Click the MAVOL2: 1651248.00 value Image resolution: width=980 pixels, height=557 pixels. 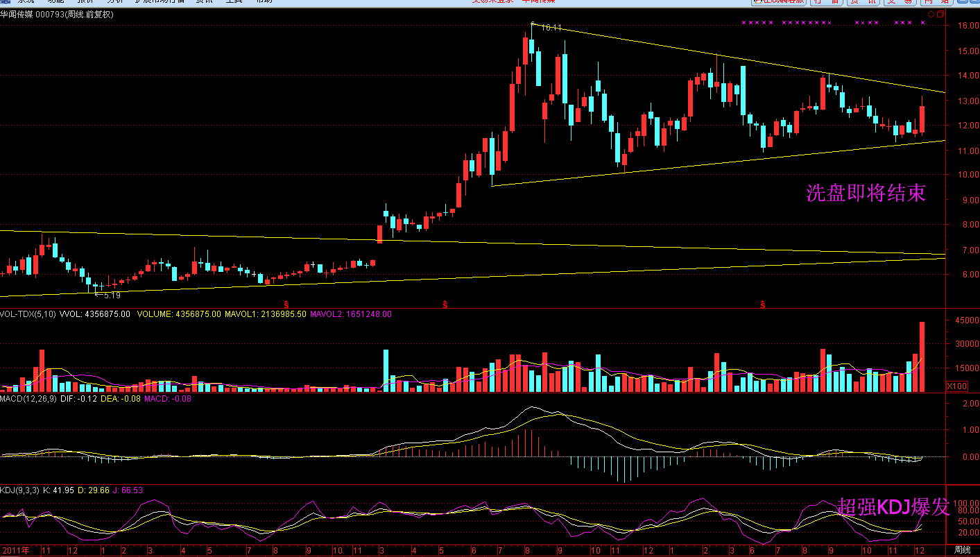pos(351,314)
